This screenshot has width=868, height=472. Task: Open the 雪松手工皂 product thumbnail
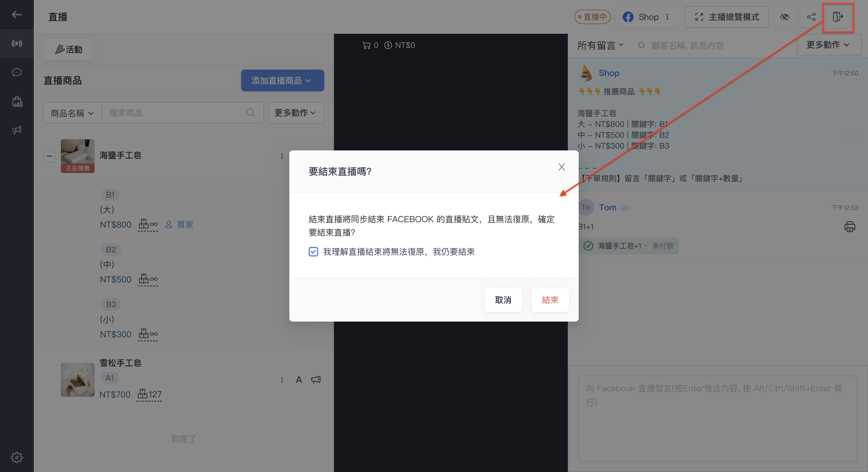point(77,380)
